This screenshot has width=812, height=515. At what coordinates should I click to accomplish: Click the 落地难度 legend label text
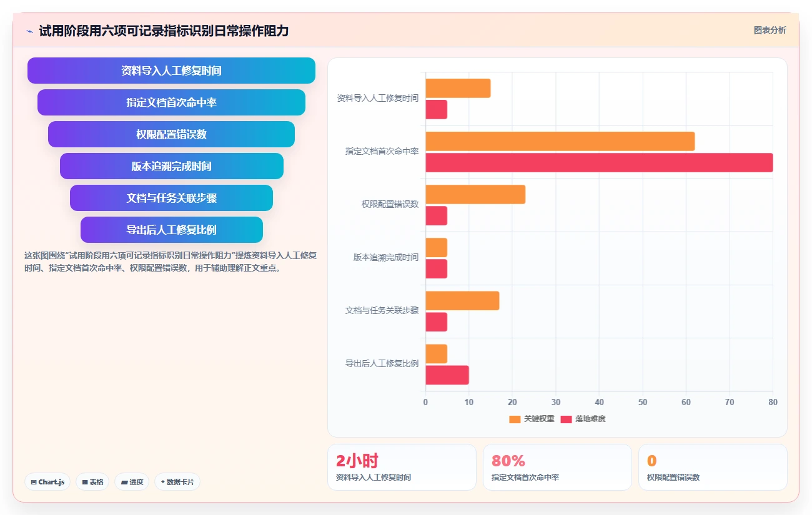(x=590, y=419)
